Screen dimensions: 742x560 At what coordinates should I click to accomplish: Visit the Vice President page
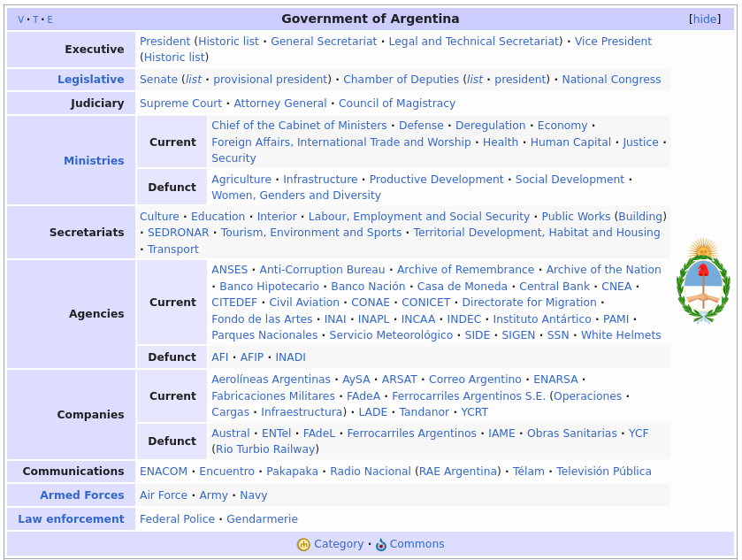pyautogui.click(x=613, y=42)
